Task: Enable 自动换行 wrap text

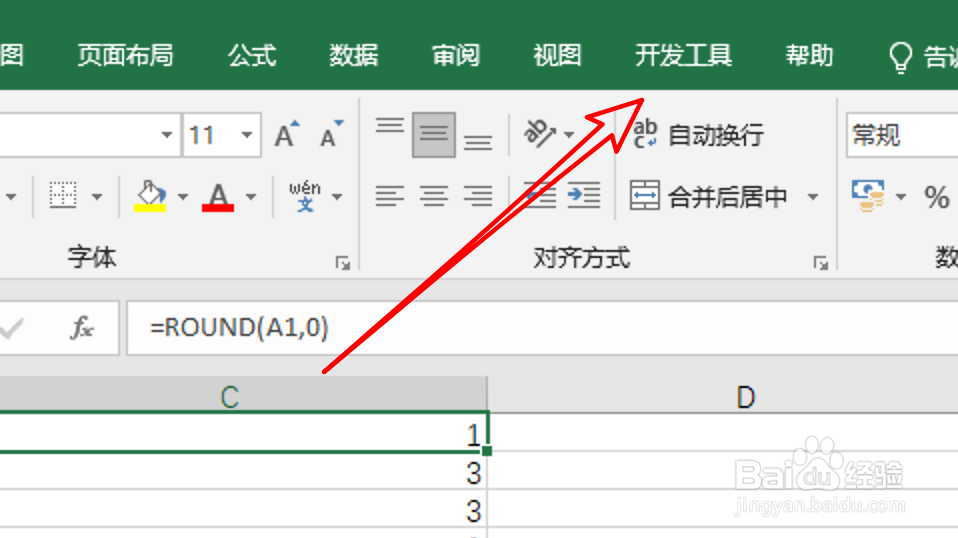Action: pos(698,134)
